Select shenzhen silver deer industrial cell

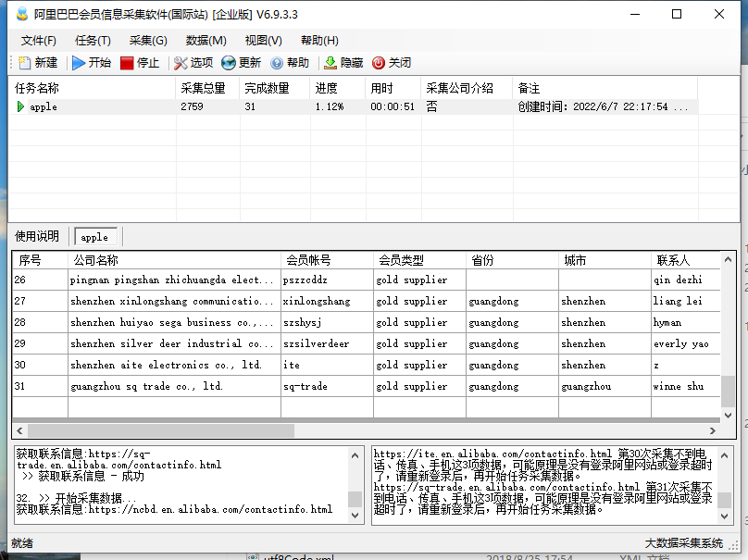coord(174,343)
